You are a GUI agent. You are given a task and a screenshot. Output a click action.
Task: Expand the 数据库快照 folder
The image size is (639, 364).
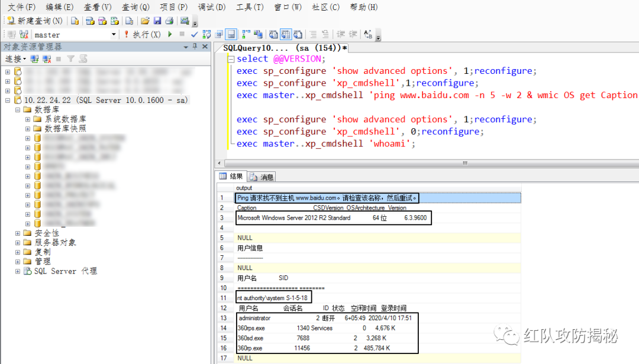point(28,129)
